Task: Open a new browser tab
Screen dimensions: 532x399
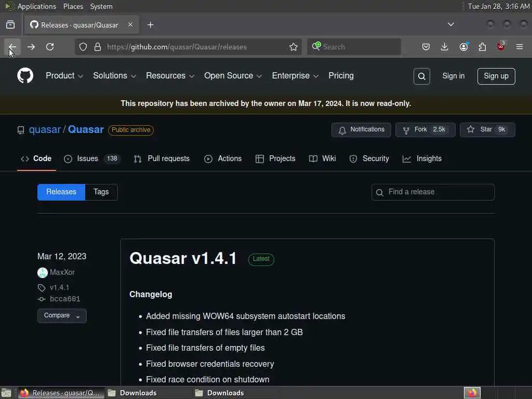Action: click(151, 25)
